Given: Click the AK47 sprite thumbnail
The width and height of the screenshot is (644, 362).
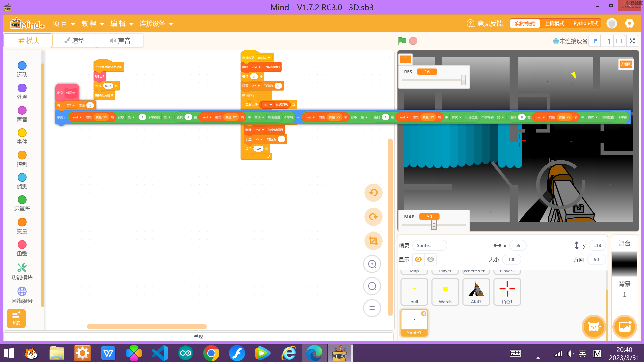Looking at the screenshot, I should click(x=476, y=292).
